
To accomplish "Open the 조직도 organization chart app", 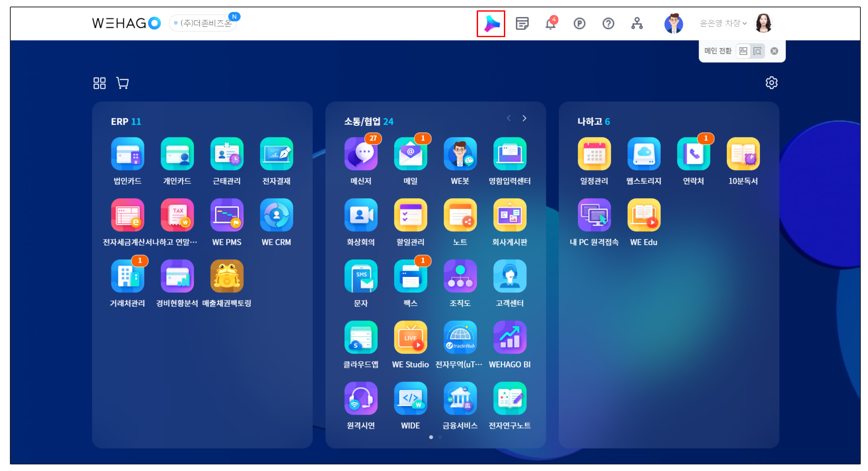I will (460, 276).
